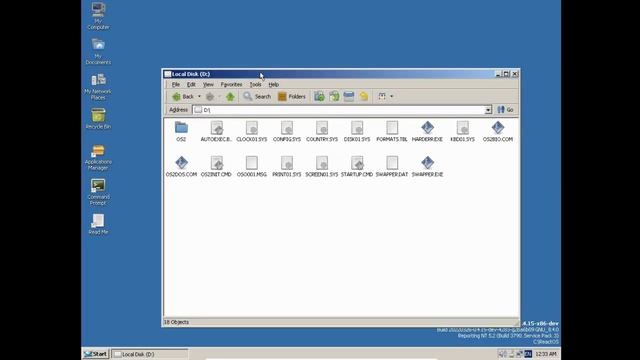Minimize the Local Disk (D:) window
Screen dimensions: 640x360
click(498, 74)
